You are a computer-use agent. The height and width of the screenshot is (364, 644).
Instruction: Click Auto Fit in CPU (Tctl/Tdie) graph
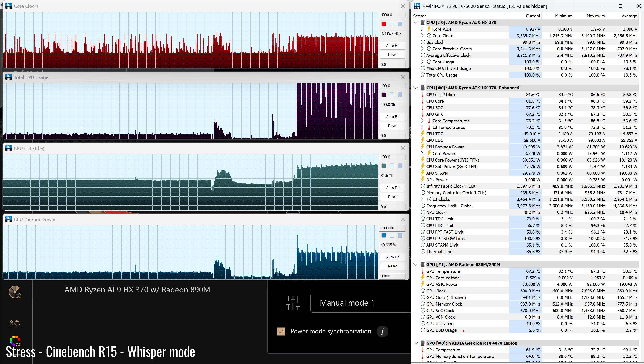[392, 188]
